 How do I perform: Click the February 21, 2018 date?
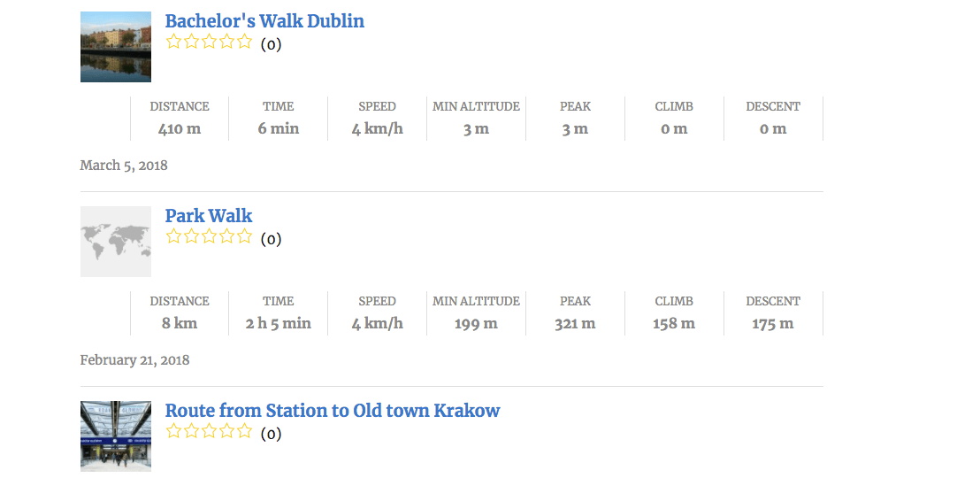click(134, 360)
